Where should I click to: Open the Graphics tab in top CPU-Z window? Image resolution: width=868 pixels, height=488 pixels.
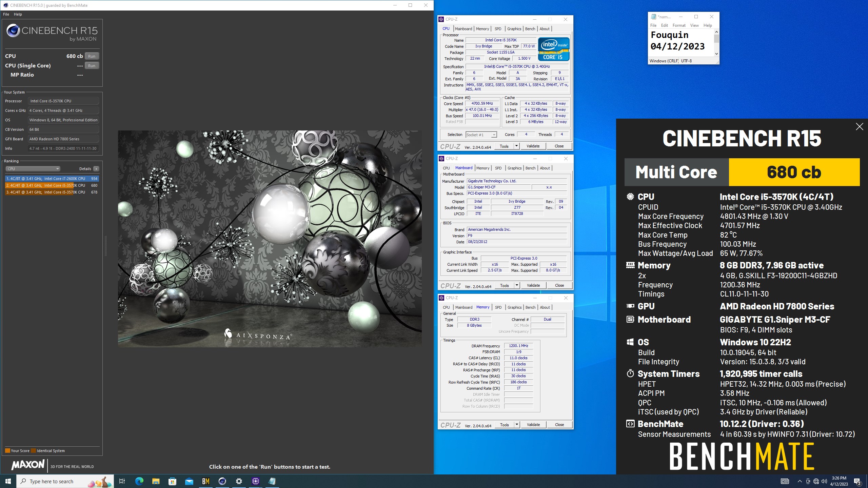514,29
